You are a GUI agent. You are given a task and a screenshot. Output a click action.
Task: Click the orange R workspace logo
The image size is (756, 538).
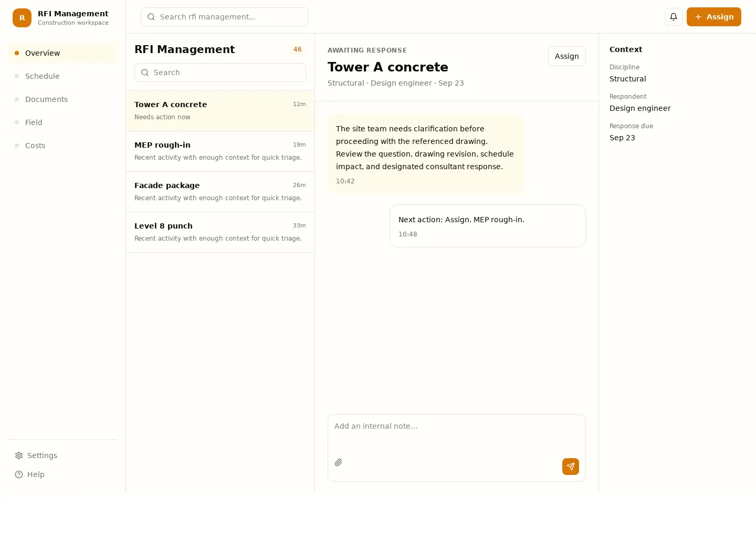tap(22, 17)
